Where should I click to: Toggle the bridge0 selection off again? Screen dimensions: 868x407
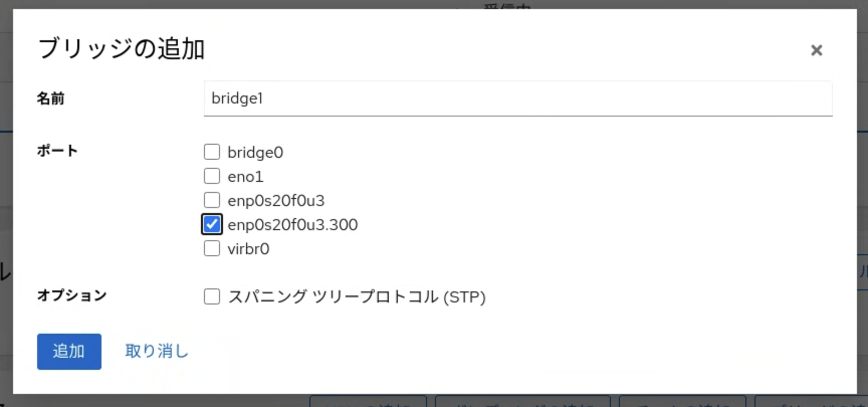(211, 152)
